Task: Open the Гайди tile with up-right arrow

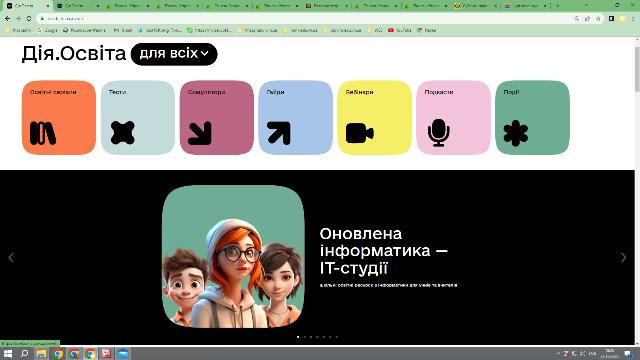Action: [296, 118]
